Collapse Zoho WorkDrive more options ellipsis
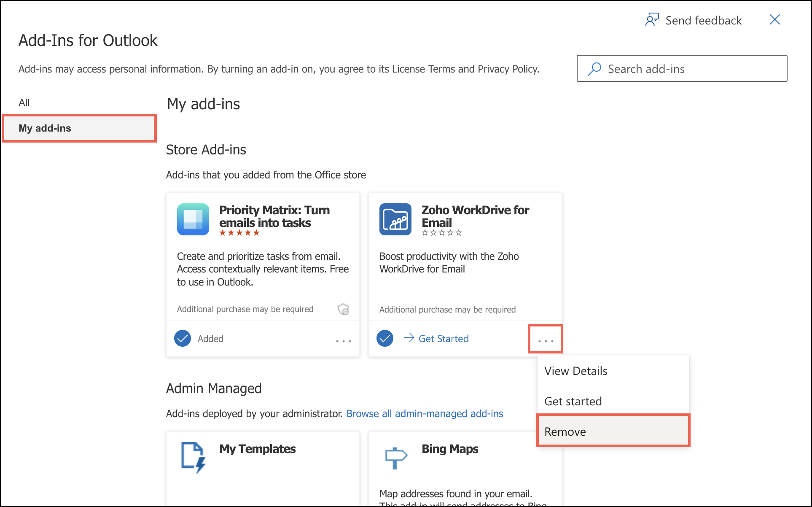The width and height of the screenshot is (812, 507). (x=546, y=340)
